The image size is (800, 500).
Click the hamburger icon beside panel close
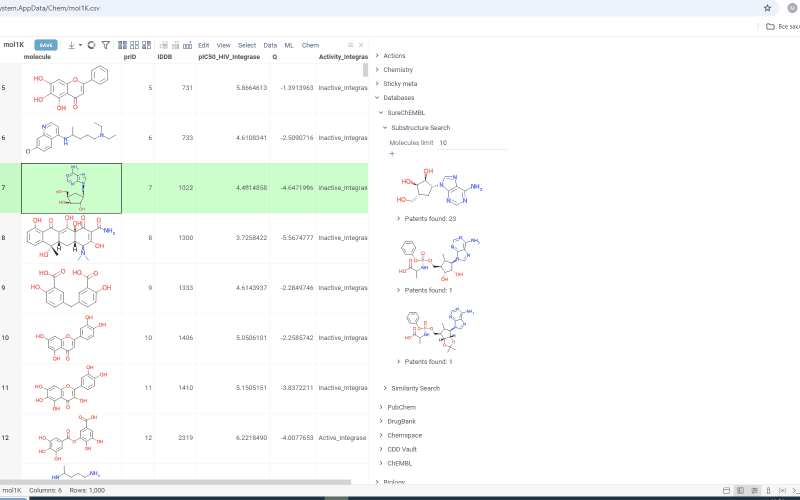[x=350, y=45]
